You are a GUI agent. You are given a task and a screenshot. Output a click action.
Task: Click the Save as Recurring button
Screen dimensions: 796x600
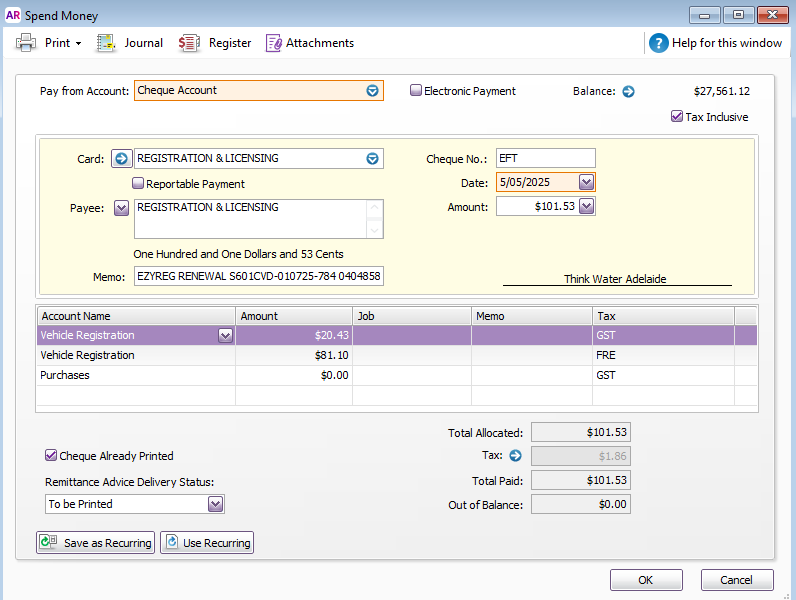point(95,543)
